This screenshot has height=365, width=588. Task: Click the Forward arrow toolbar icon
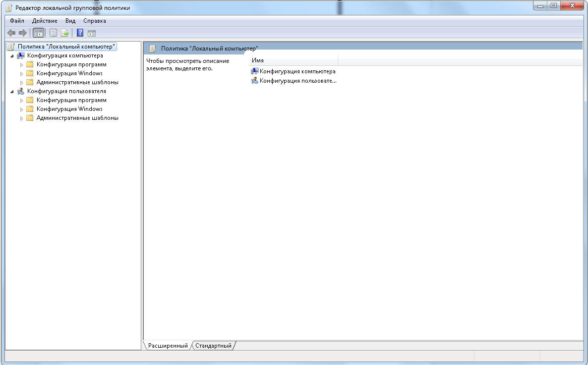23,33
